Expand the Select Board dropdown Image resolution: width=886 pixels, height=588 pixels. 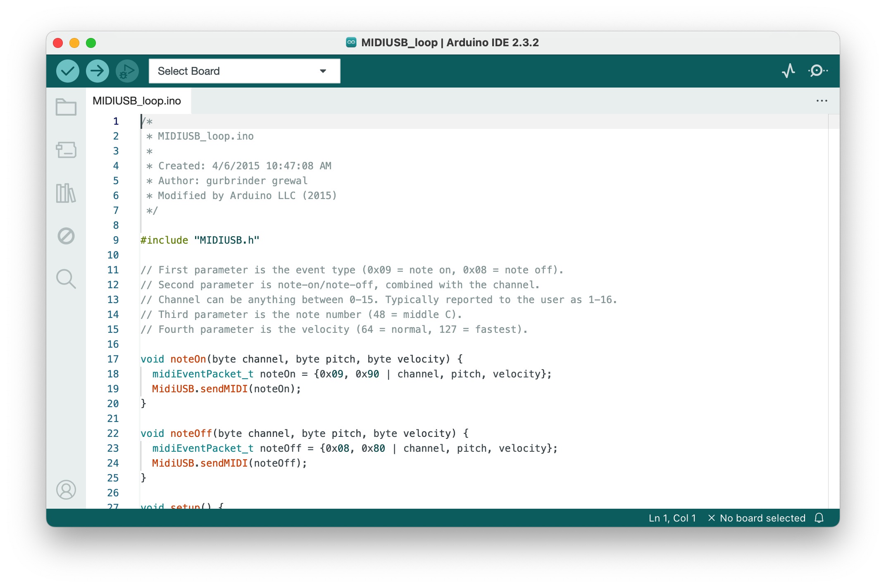tap(244, 71)
